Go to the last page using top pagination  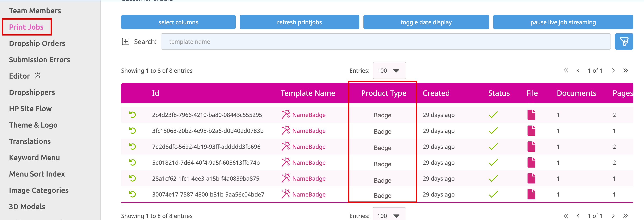click(625, 70)
